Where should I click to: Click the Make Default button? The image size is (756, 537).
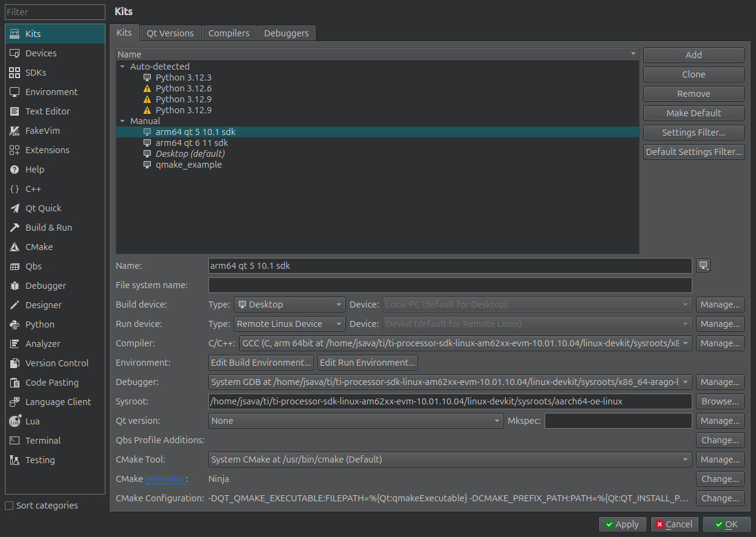(x=694, y=113)
